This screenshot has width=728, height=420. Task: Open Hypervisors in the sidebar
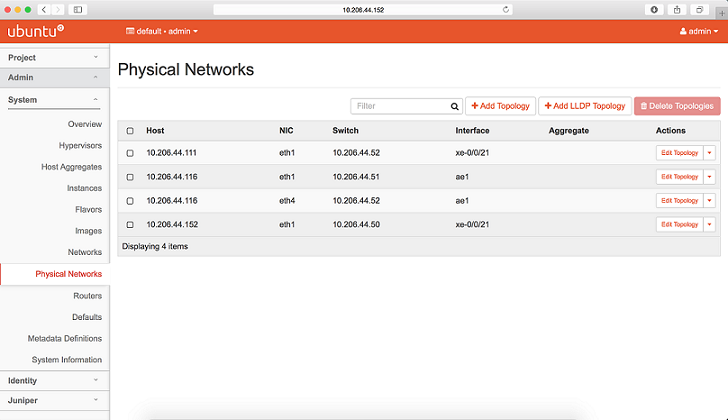(80, 145)
